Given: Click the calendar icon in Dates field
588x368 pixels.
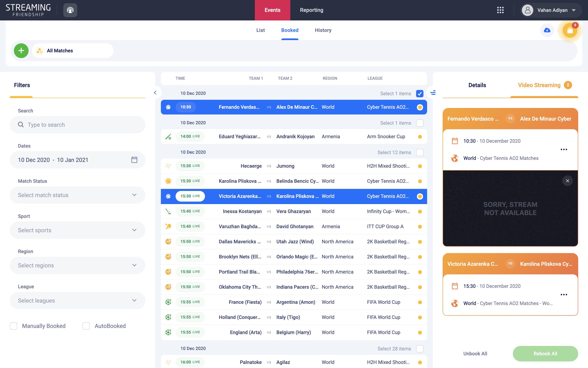Looking at the screenshot, I should [x=134, y=160].
